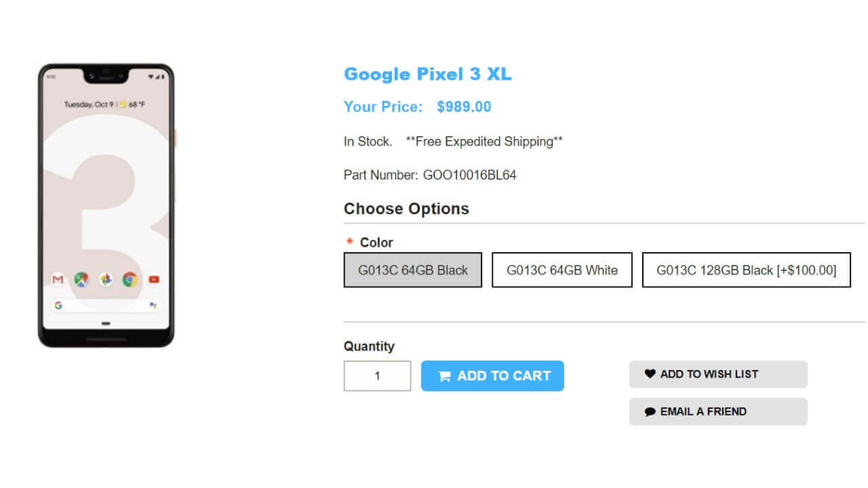This screenshot has width=868, height=488.
Task: Click the Google G logo in the search bar
Action: point(58,306)
